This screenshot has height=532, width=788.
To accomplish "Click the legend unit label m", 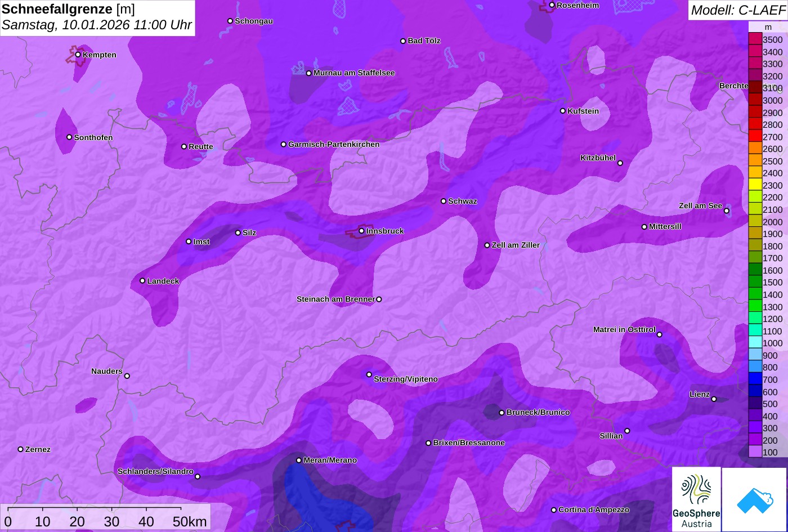I will [x=768, y=27].
